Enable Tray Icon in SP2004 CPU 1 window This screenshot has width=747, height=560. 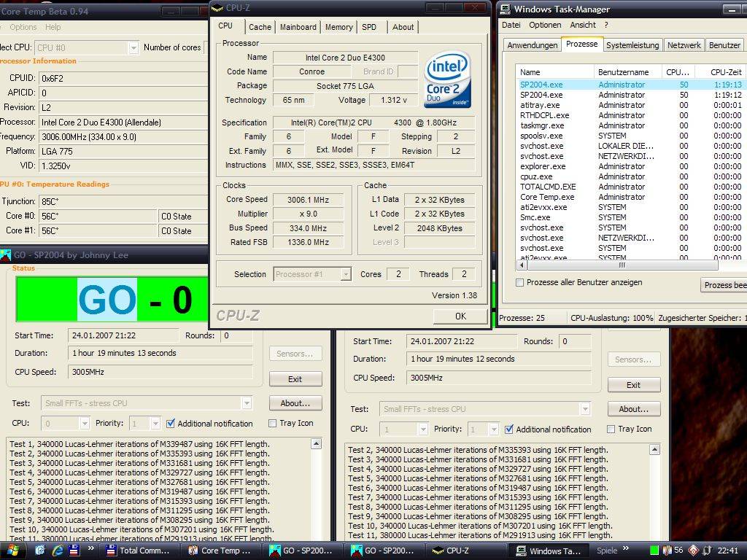coord(611,429)
